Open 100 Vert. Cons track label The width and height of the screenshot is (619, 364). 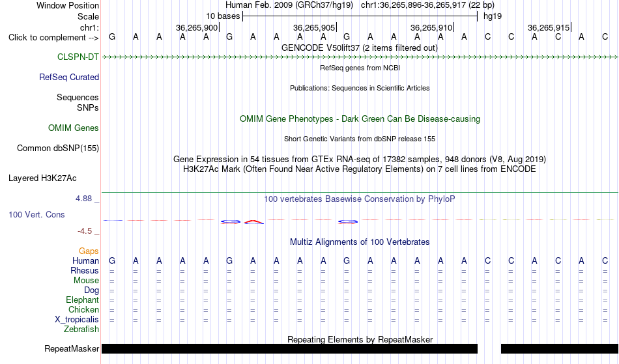click(36, 215)
